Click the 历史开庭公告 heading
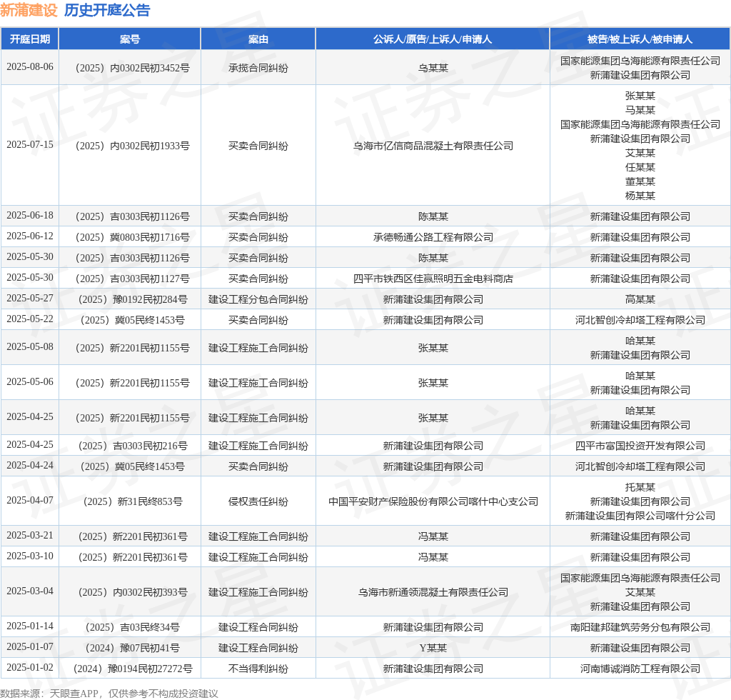The height and width of the screenshot is (700, 731). [107, 10]
